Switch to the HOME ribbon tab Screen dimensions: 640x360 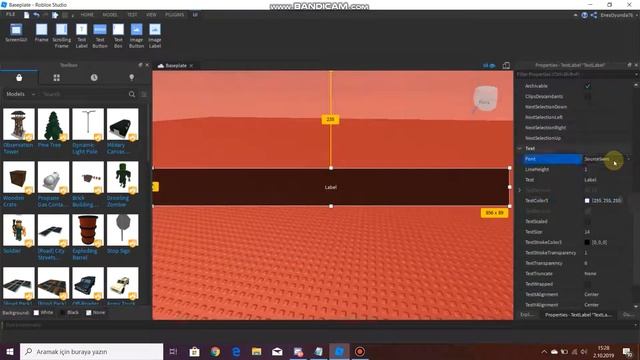(87, 15)
